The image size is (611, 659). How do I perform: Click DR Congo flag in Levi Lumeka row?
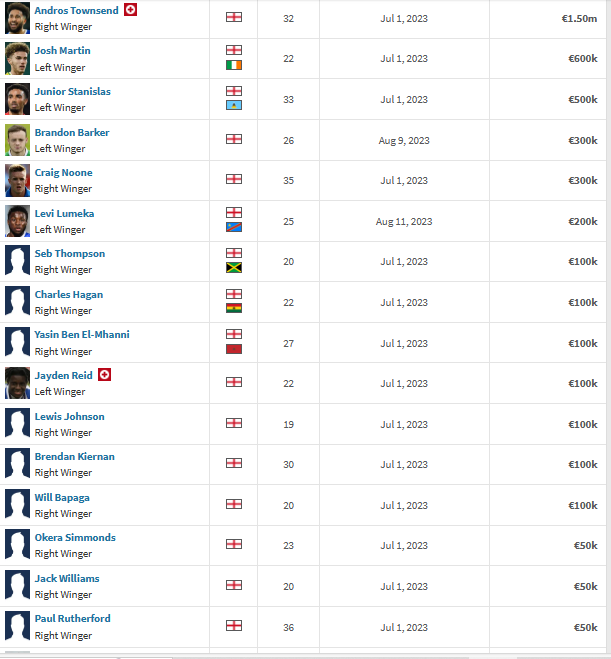pos(234,227)
